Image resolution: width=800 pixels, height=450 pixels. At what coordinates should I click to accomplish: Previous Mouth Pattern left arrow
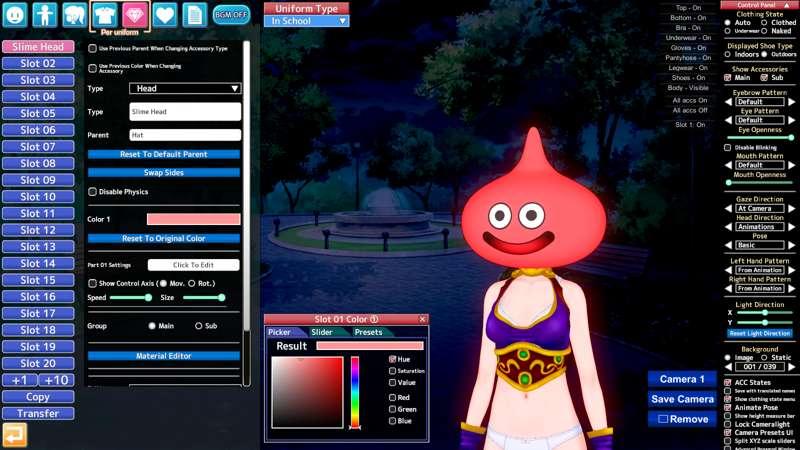click(729, 165)
